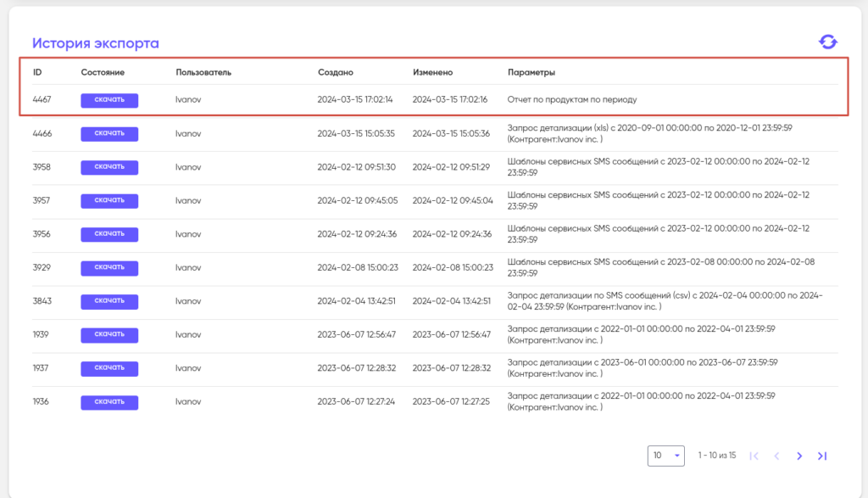
Task: Download export with ID 1936
Action: (x=109, y=402)
